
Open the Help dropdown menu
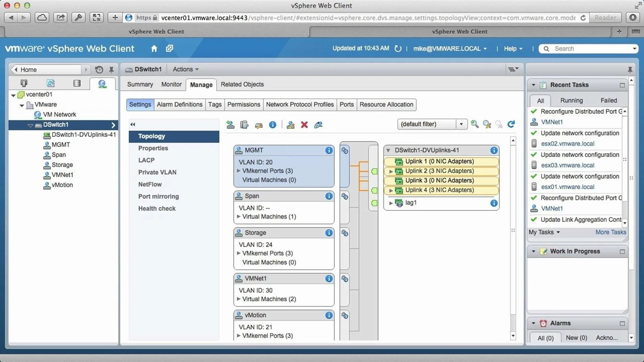pos(513,49)
